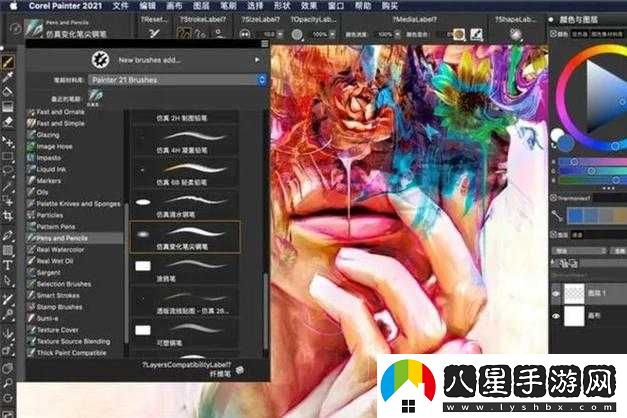Select the Crop tool in the toolbox

tap(8, 216)
